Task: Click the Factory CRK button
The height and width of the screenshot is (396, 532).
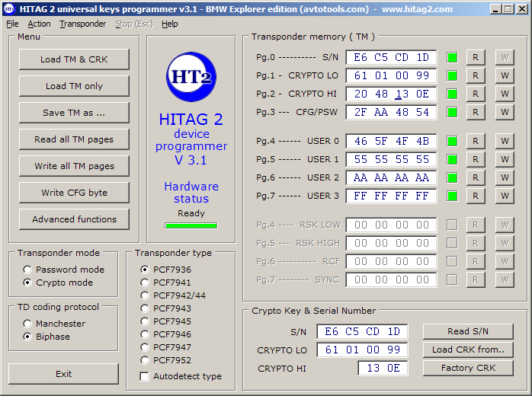Action: coord(468,368)
